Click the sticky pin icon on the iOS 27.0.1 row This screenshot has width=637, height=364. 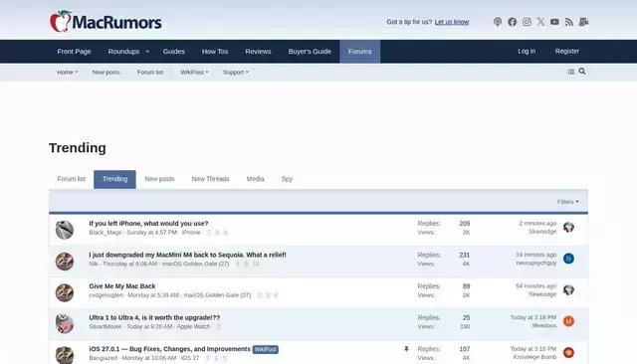pyautogui.click(x=406, y=349)
